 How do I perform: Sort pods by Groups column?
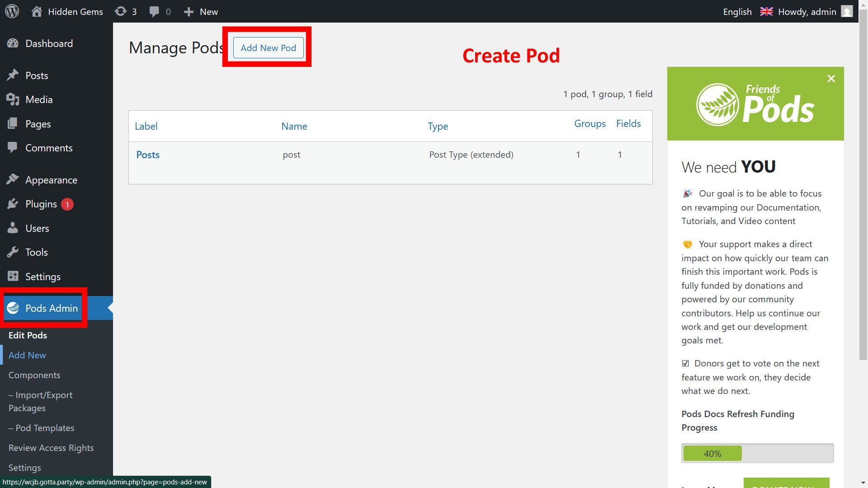pyautogui.click(x=590, y=124)
